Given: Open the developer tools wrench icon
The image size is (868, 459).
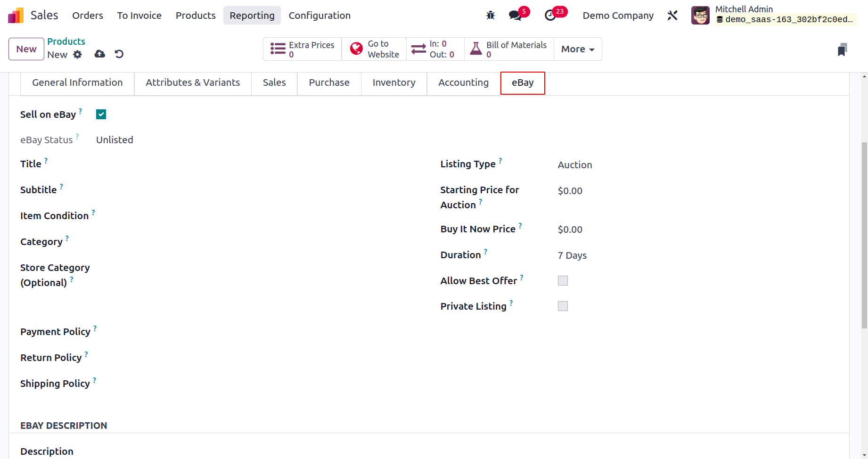Looking at the screenshot, I should coord(672,16).
